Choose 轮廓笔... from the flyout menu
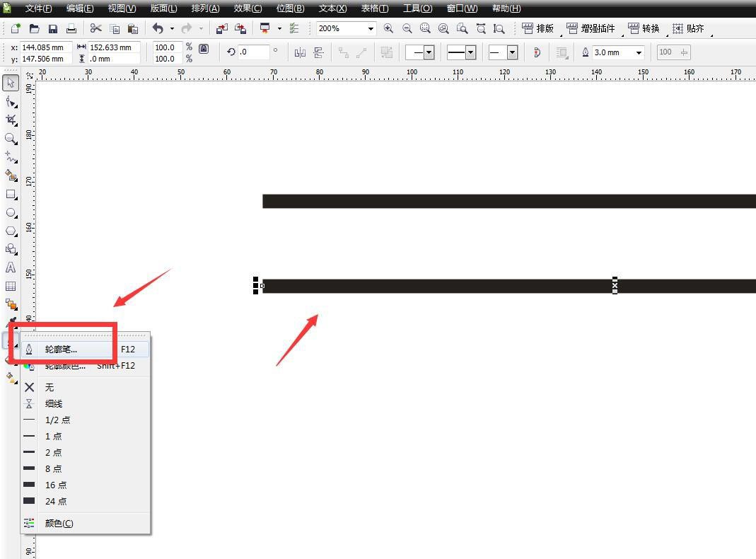The width and height of the screenshot is (756, 559). pyautogui.click(x=62, y=349)
